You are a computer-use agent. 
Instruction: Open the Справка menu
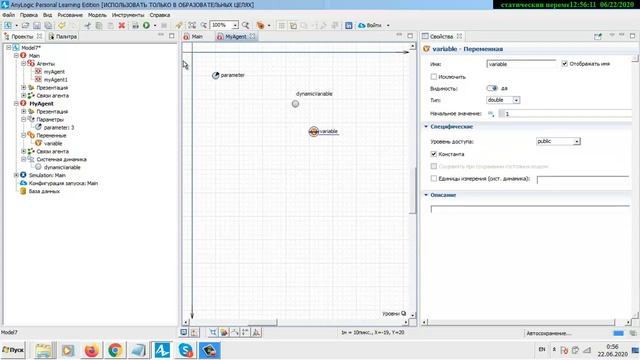(160, 15)
